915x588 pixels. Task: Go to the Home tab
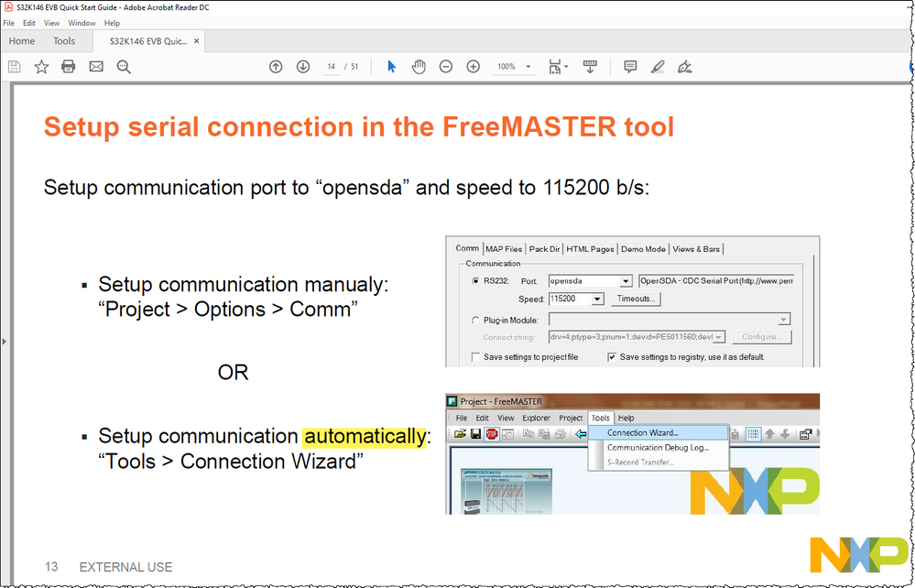[x=22, y=41]
